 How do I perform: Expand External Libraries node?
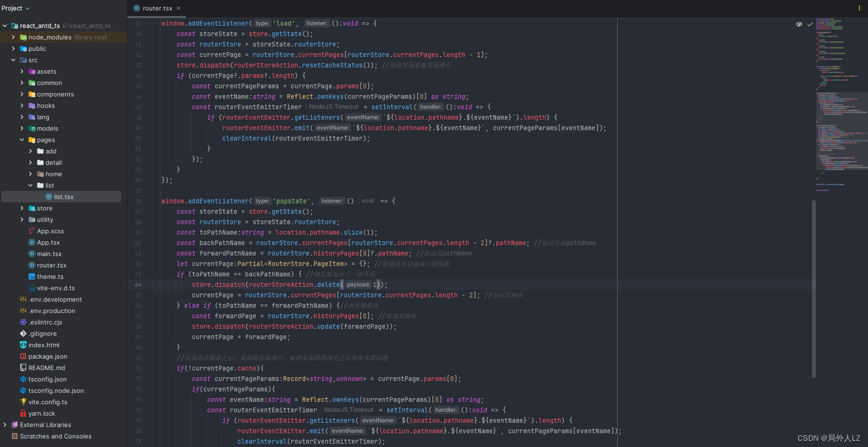tap(5, 425)
